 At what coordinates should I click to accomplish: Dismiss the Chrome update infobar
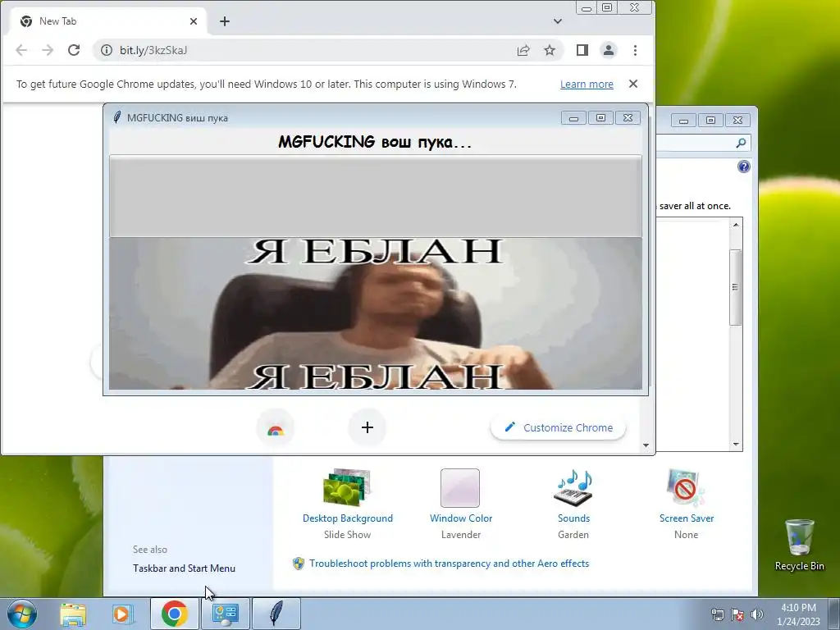[x=633, y=84]
